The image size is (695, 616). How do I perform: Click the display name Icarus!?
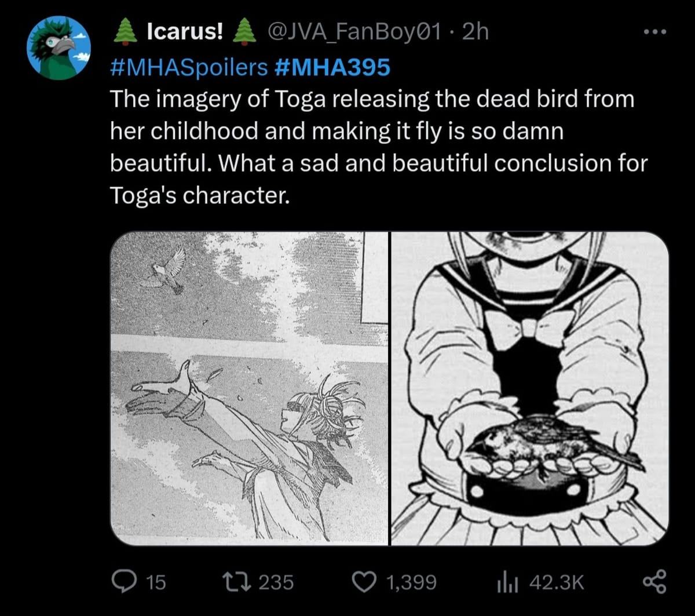(185, 32)
